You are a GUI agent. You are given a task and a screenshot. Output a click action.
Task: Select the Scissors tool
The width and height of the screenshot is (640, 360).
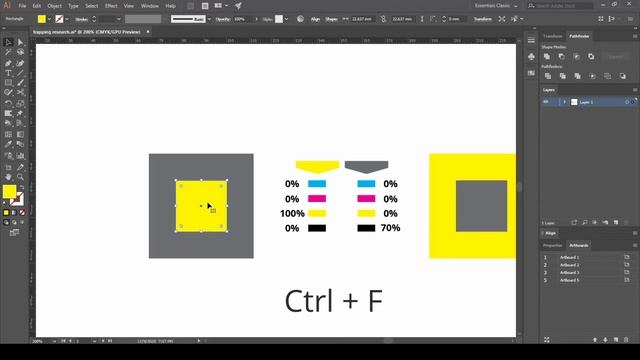click(20, 93)
